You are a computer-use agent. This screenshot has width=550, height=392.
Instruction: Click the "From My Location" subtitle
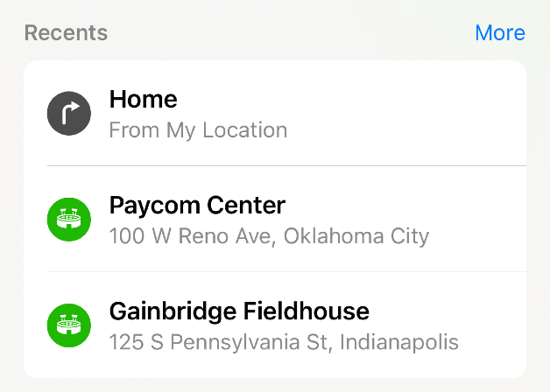[198, 130]
